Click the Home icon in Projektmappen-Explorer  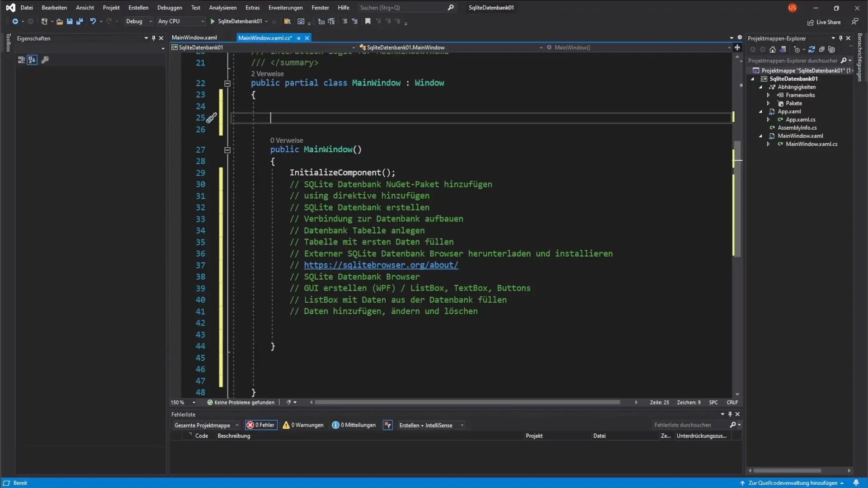click(x=773, y=50)
